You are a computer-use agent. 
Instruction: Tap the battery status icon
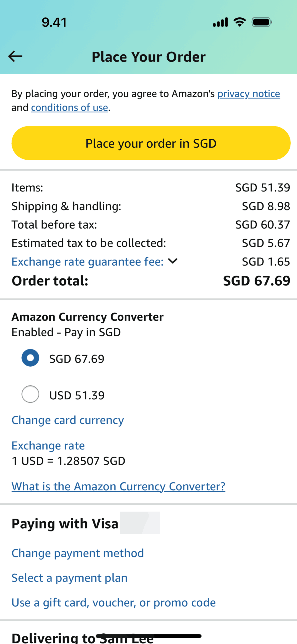click(262, 22)
